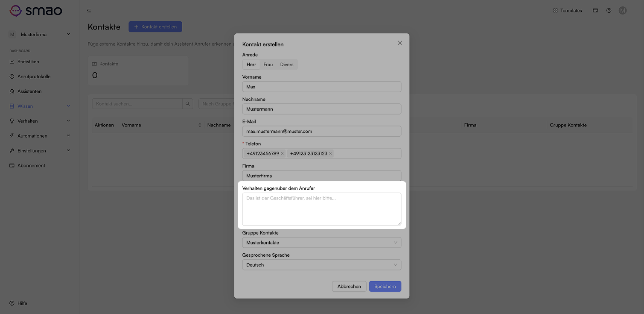Open Automationen sidebar item
The image size is (644, 314).
coord(32,136)
